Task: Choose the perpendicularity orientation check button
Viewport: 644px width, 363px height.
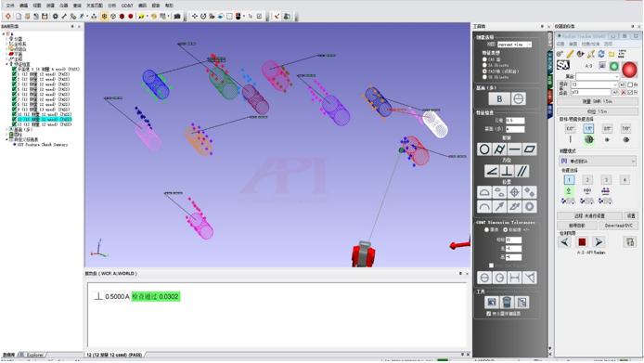Action: click(507, 171)
